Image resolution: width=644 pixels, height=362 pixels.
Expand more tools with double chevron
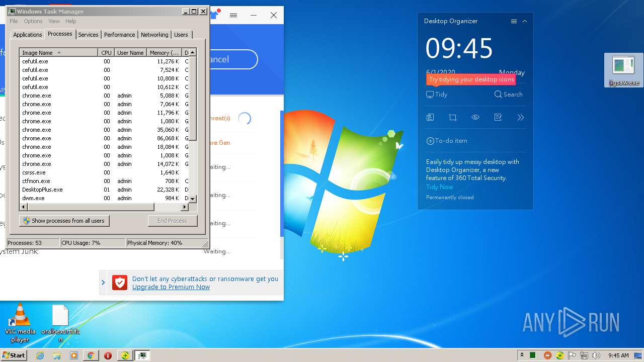(x=521, y=117)
